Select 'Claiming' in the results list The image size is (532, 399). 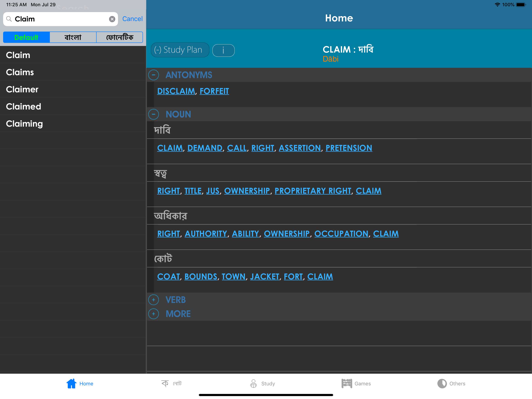(x=24, y=124)
